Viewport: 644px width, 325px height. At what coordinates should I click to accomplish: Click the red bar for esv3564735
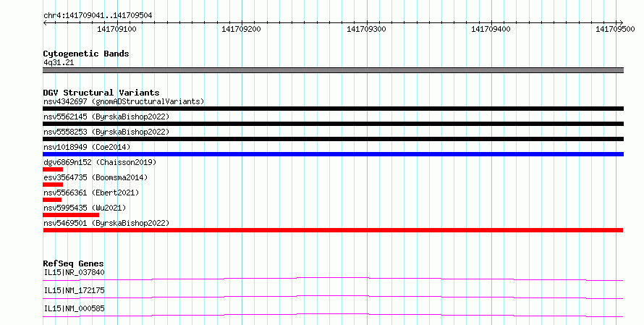[x=53, y=185]
